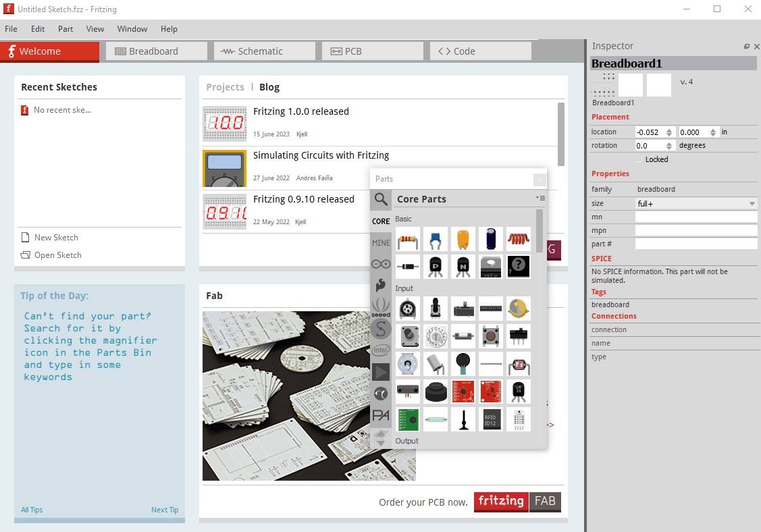
Task: Click the blog list vertical scrollbar
Action: 561,134
